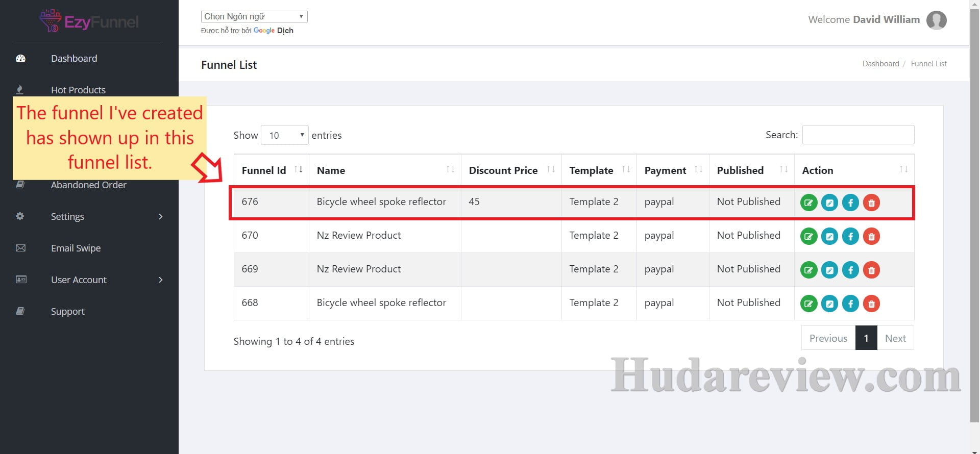Click the user avatar next to David William

[936, 20]
